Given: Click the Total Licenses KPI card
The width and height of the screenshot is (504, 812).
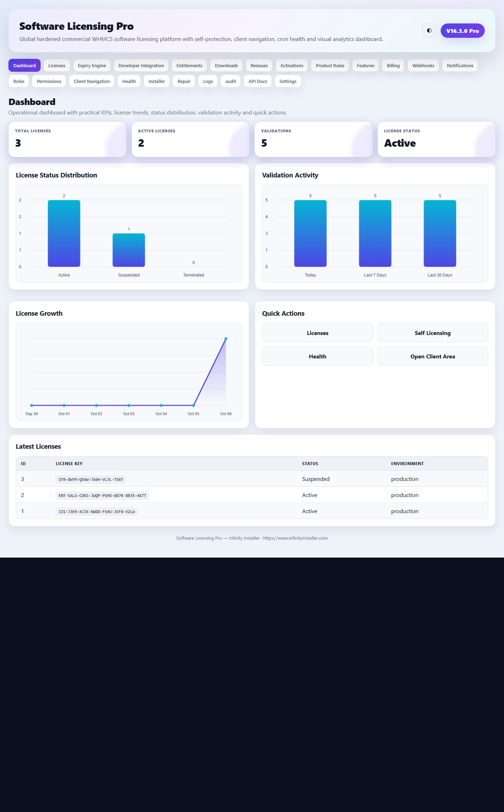Looking at the screenshot, I should [68, 139].
